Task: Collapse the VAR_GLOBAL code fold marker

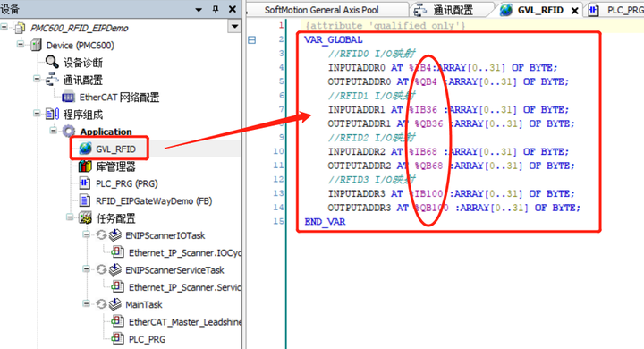Action: click(251, 40)
